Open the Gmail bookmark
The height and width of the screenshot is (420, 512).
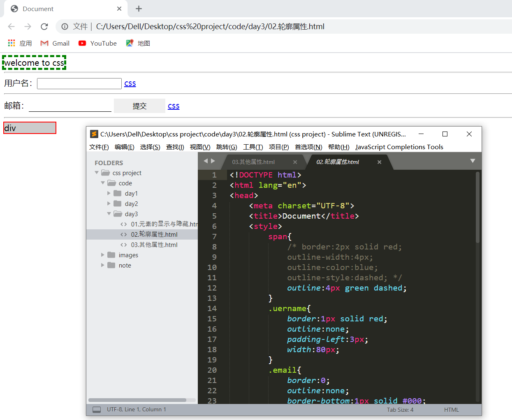pos(55,43)
